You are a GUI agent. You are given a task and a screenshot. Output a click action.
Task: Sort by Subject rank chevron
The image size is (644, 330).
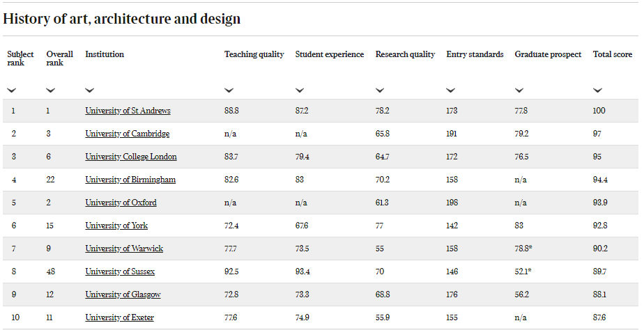(x=11, y=91)
